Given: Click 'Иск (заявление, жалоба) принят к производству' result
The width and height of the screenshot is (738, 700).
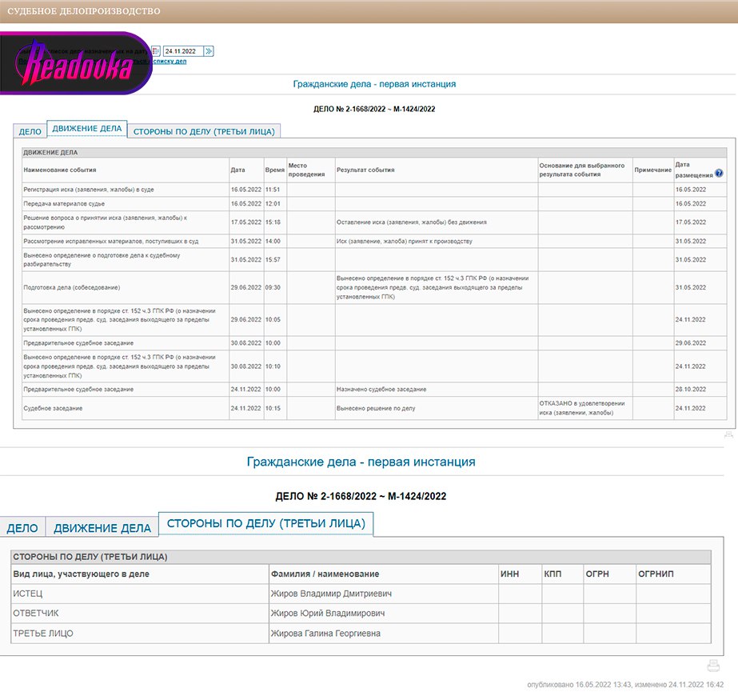Looking at the screenshot, I should click(x=405, y=241).
